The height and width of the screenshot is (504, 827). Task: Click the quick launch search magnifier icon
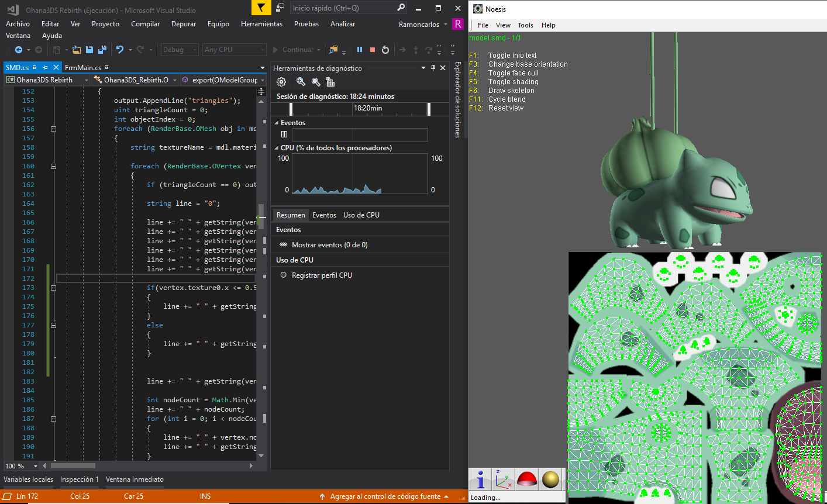pyautogui.click(x=401, y=8)
